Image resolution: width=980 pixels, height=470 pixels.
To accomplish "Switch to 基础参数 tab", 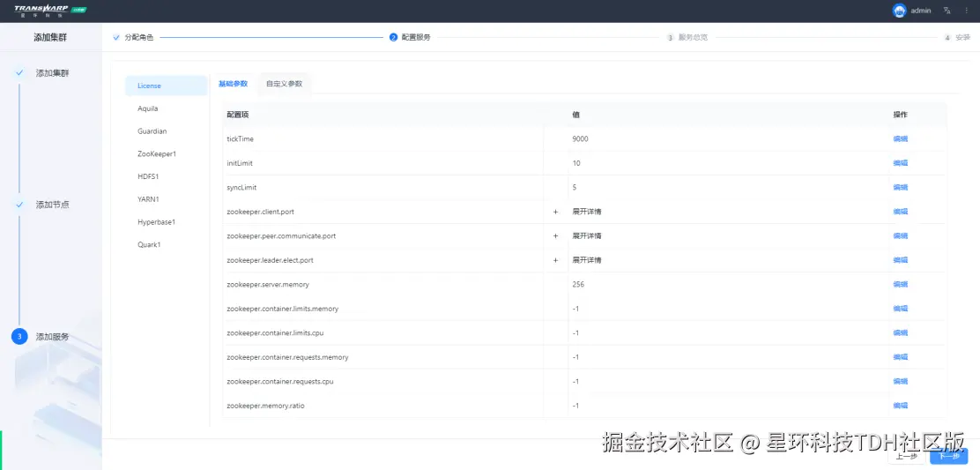I will 234,84.
